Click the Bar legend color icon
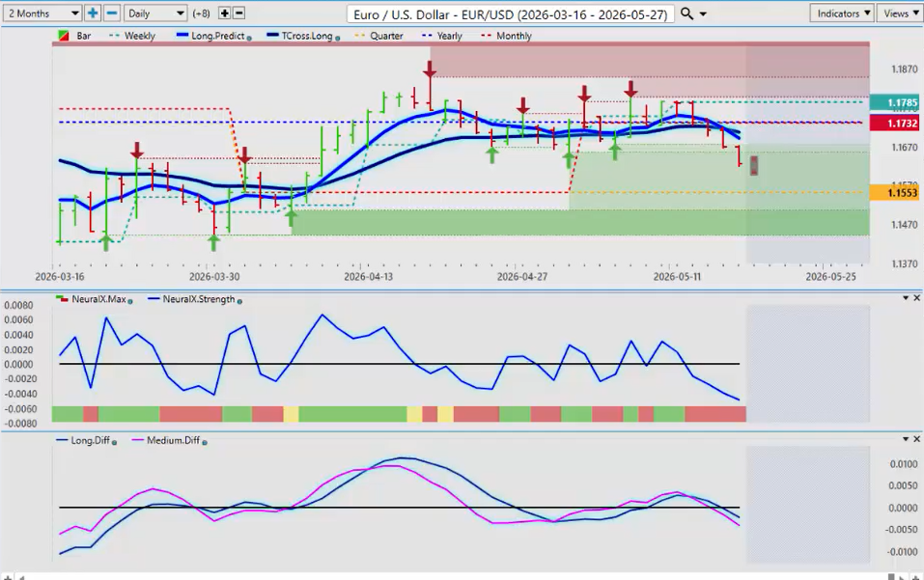Image resolution: width=924 pixels, height=580 pixels. 65,36
